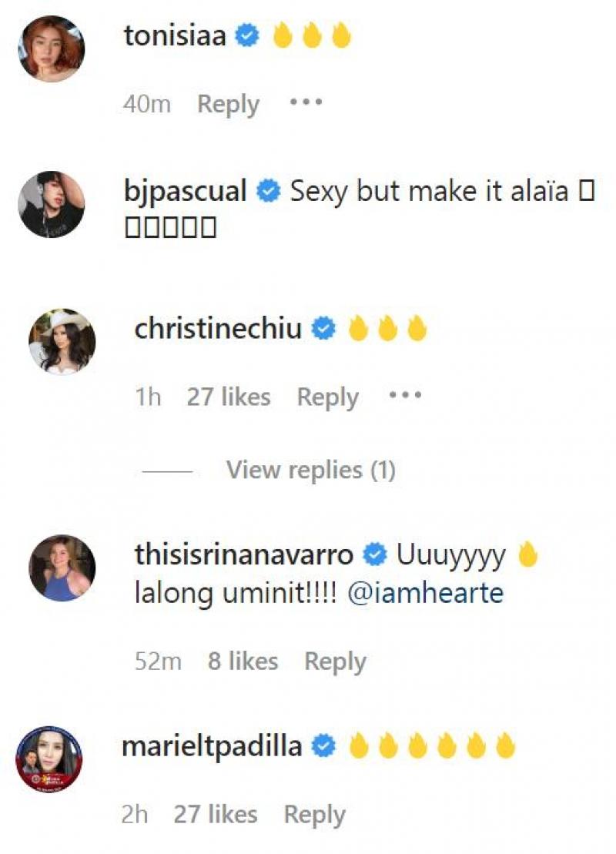Open bjpascual's profile avatar
The height and width of the screenshot is (854, 616).
click(51, 204)
